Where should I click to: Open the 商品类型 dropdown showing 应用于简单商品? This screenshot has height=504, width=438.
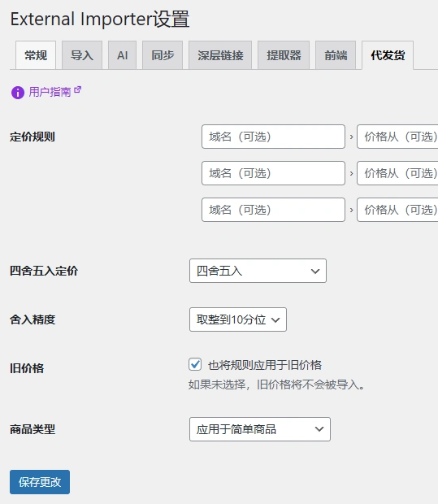pyautogui.click(x=260, y=429)
